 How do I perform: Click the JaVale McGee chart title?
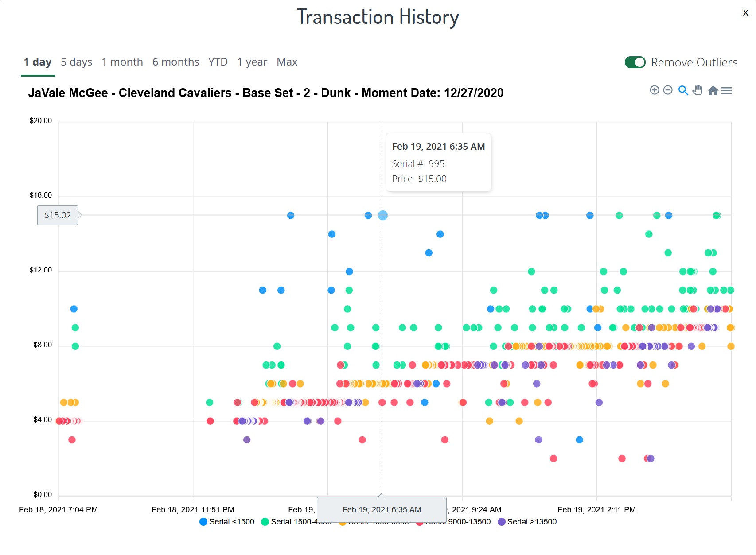(266, 93)
